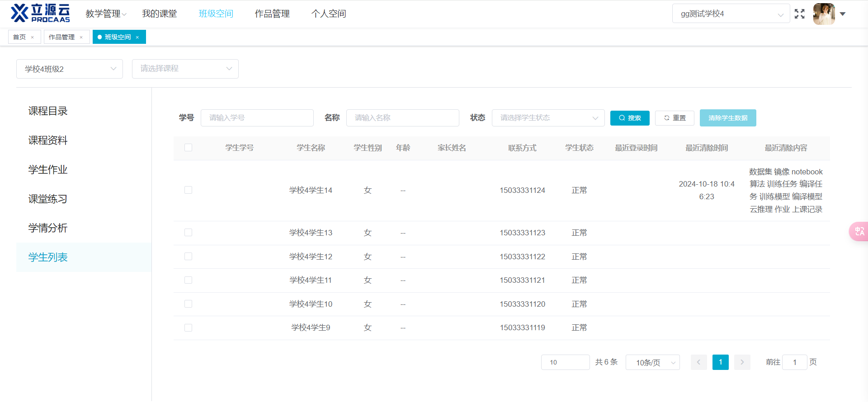Toggle fullscreen mode icon
This screenshot has height=402, width=868.
799,14
